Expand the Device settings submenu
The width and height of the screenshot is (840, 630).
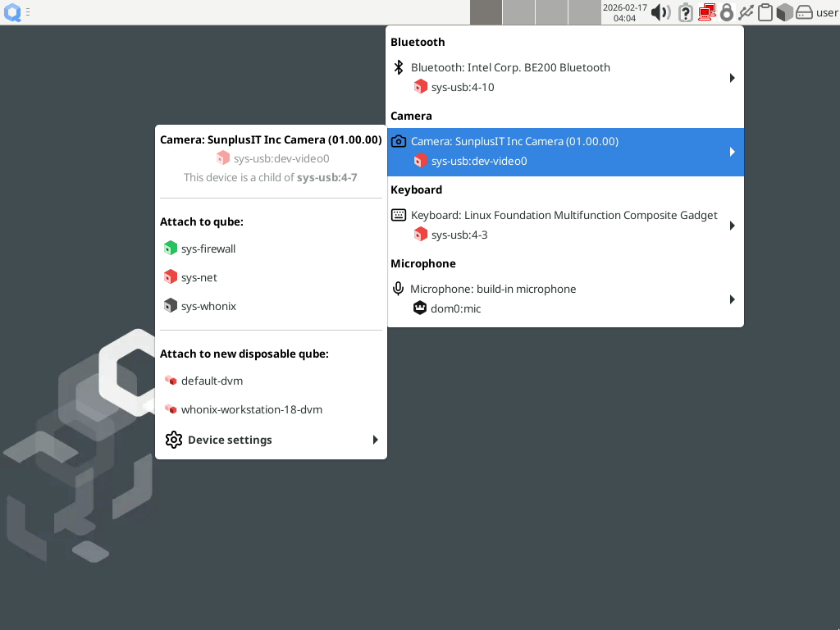[x=271, y=440]
